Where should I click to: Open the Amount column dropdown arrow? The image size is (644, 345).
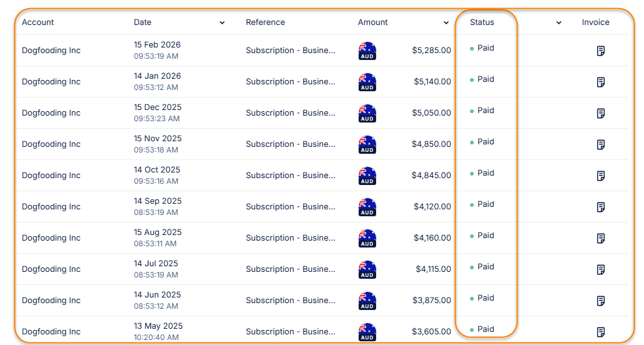[446, 23]
